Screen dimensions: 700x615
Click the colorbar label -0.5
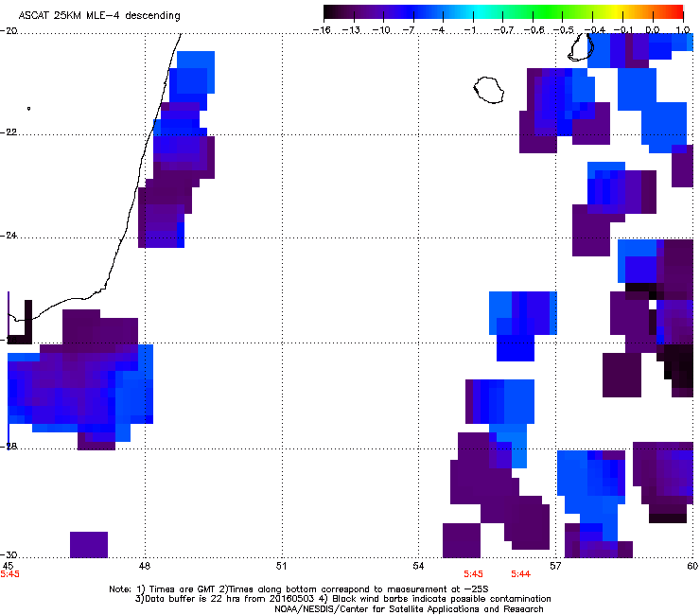click(x=564, y=30)
